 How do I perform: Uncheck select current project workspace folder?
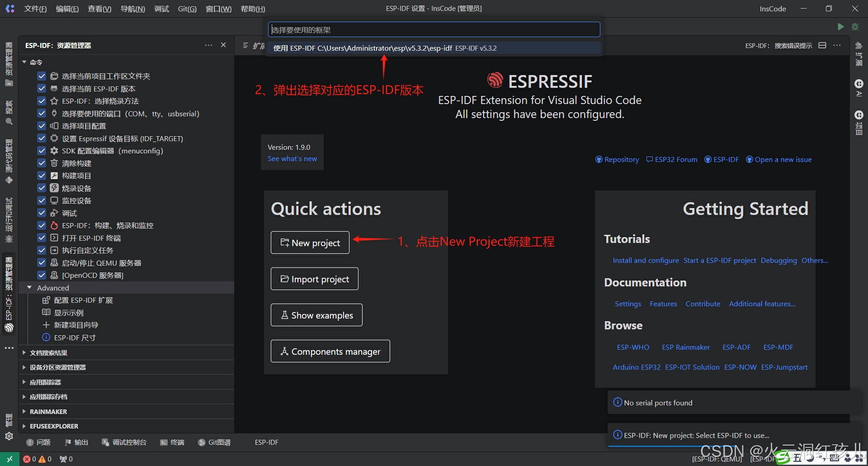(x=42, y=76)
